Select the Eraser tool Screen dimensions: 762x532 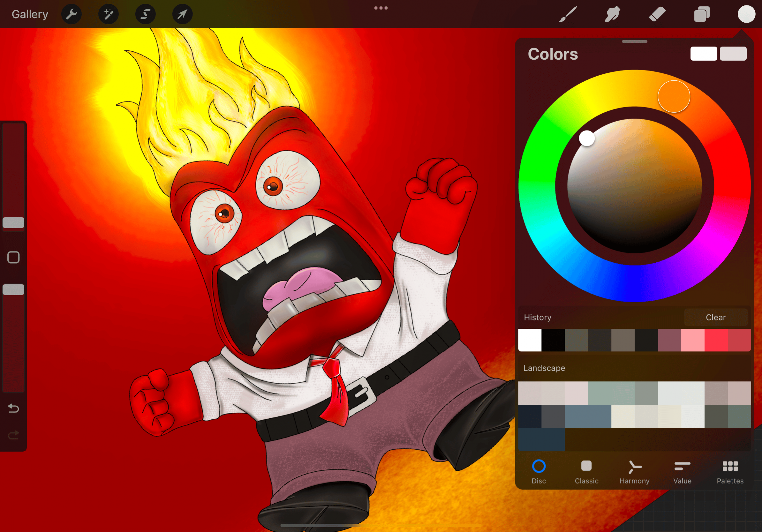[657, 14]
